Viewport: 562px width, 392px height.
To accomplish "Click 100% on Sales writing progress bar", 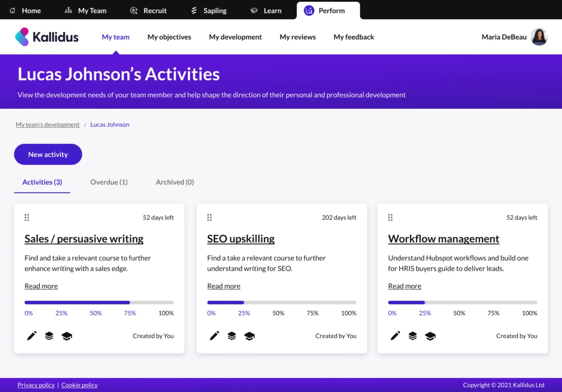I will click(x=166, y=313).
